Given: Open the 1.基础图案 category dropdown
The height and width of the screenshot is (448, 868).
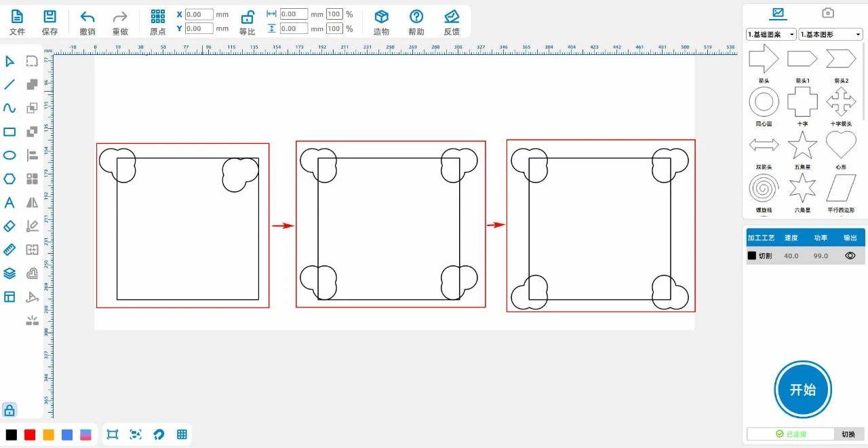Looking at the screenshot, I should tap(771, 34).
